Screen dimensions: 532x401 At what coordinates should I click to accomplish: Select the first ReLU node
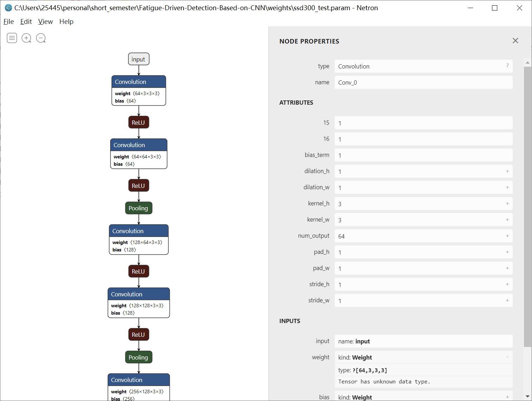[x=139, y=123]
